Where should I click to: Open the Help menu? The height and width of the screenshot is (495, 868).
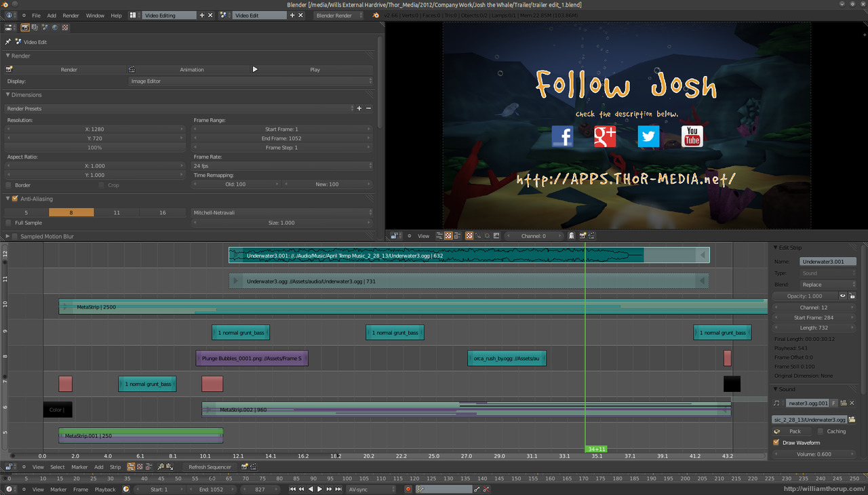pyautogui.click(x=117, y=15)
